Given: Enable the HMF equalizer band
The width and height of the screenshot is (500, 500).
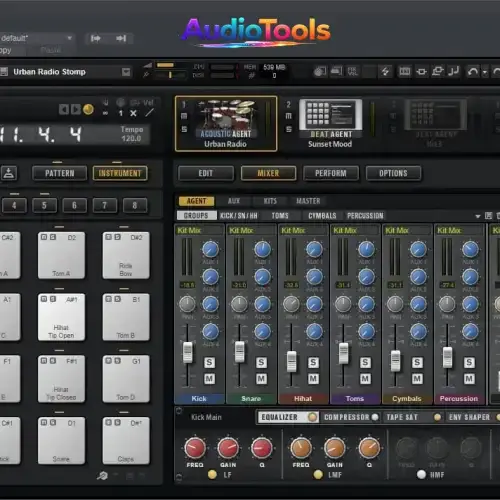Looking at the screenshot, I should (x=421, y=474).
